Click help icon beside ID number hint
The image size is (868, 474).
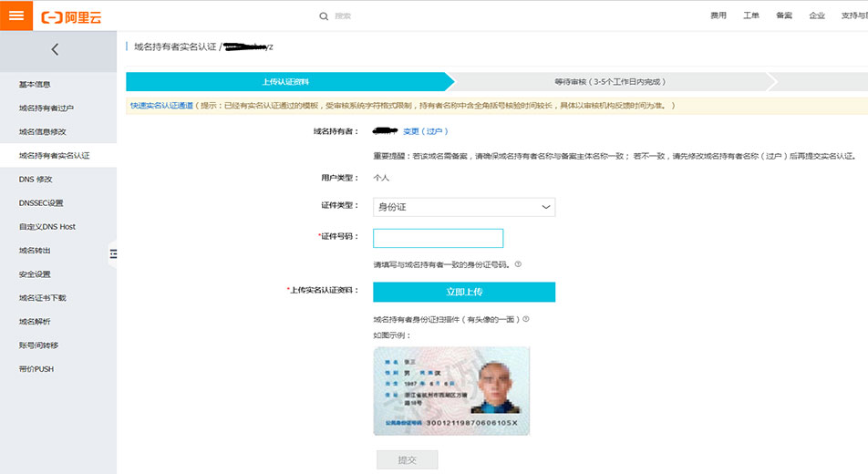(518, 264)
